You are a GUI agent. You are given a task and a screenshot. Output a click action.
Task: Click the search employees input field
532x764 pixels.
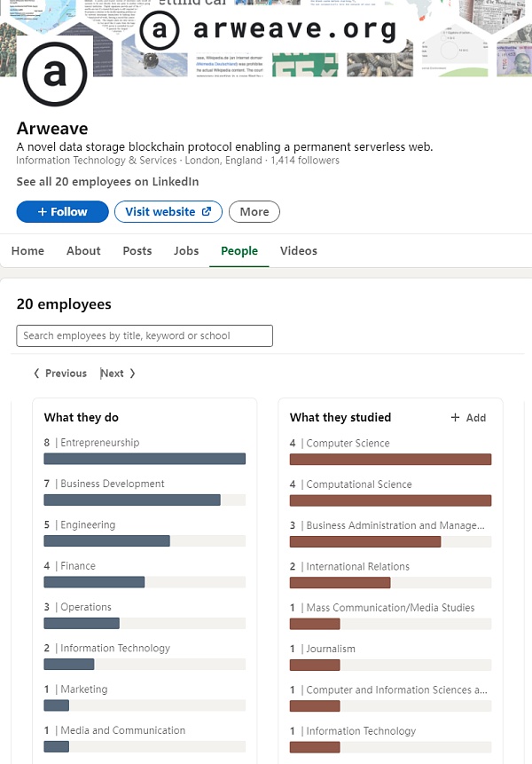point(145,336)
